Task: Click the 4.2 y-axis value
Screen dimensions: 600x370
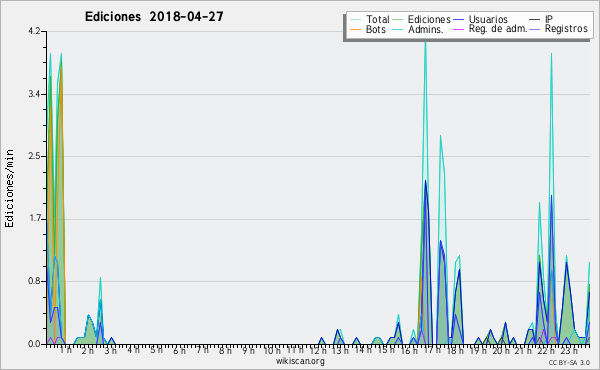Action: click(x=34, y=31)
